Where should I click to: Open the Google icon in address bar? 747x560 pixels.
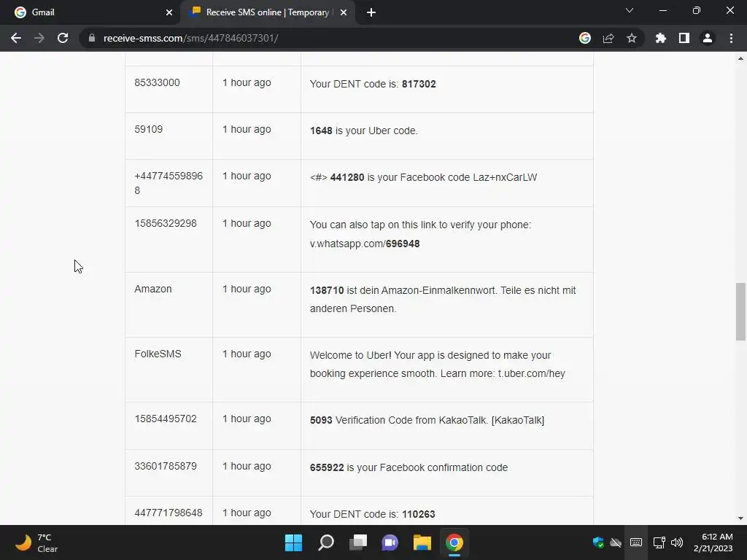click(x=585, y=38)
